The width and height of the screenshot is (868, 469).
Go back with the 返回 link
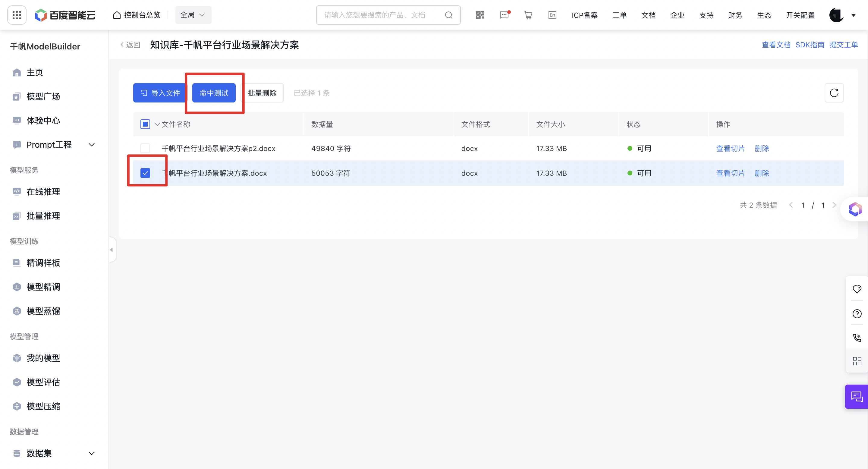(131, 45)
